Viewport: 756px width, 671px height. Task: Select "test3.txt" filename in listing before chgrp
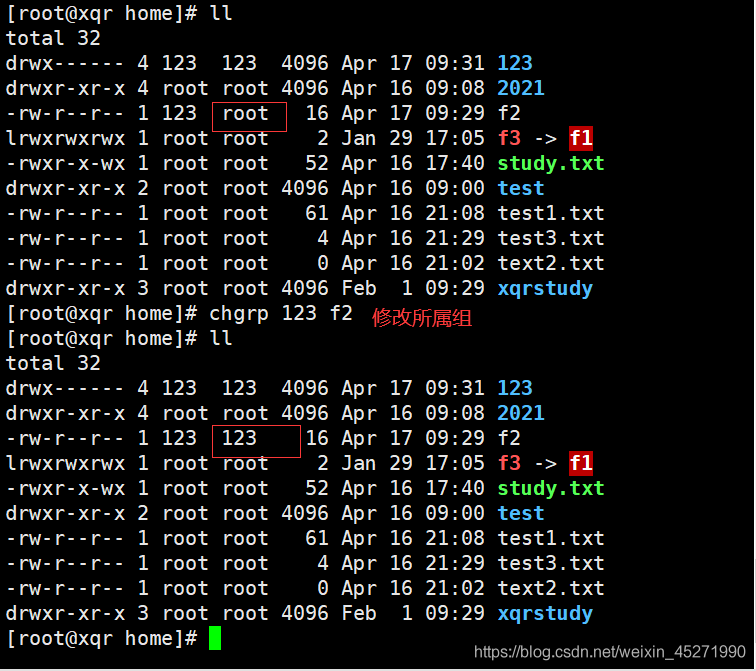(551, 239)
